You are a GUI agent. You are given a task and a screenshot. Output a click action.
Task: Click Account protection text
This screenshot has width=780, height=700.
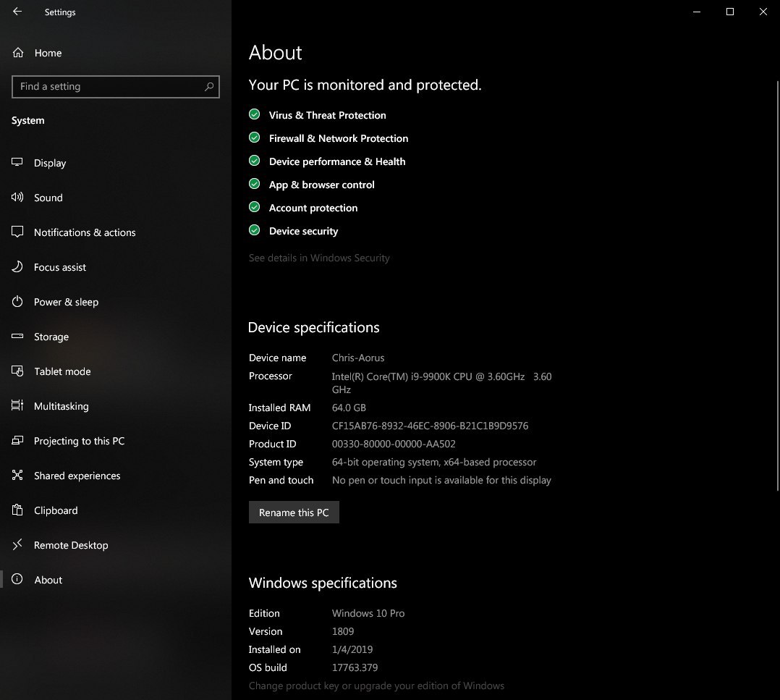[313, 208]
